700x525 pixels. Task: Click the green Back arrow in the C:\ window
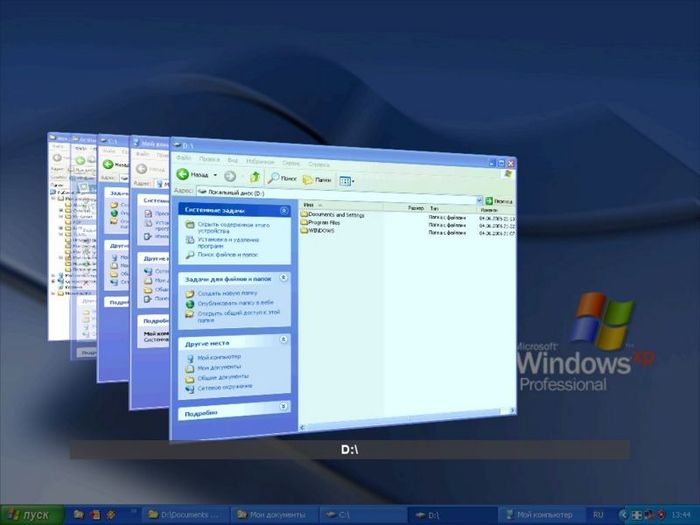tap(108, 164)
